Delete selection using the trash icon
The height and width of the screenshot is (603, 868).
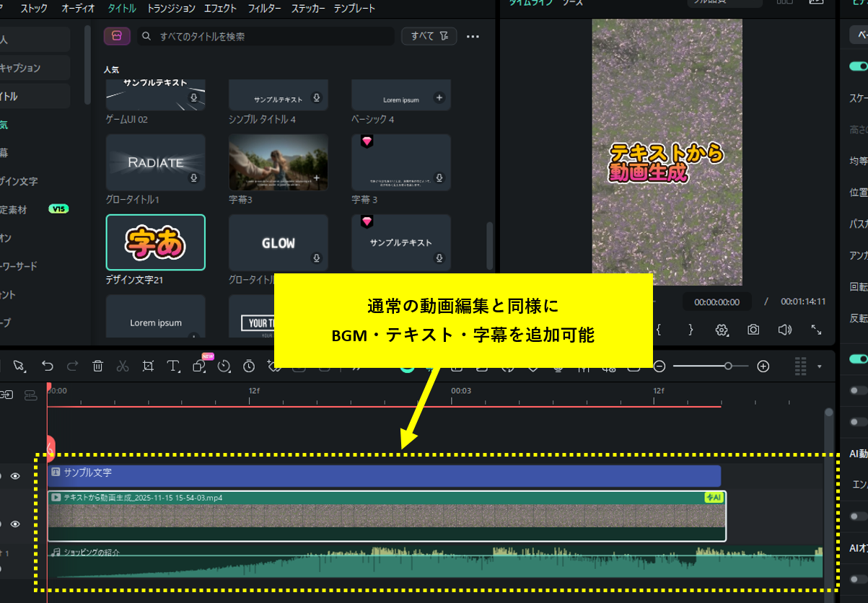point(97,367)
